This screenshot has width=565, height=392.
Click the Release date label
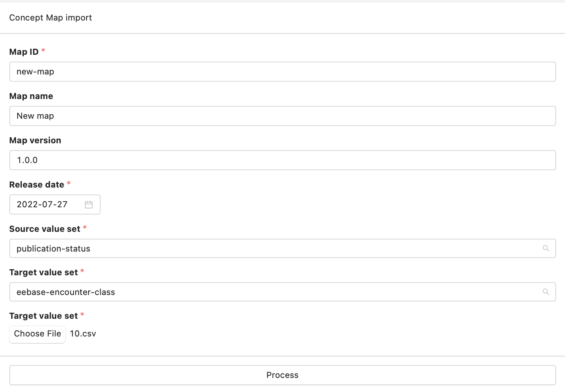click(37, 185)
